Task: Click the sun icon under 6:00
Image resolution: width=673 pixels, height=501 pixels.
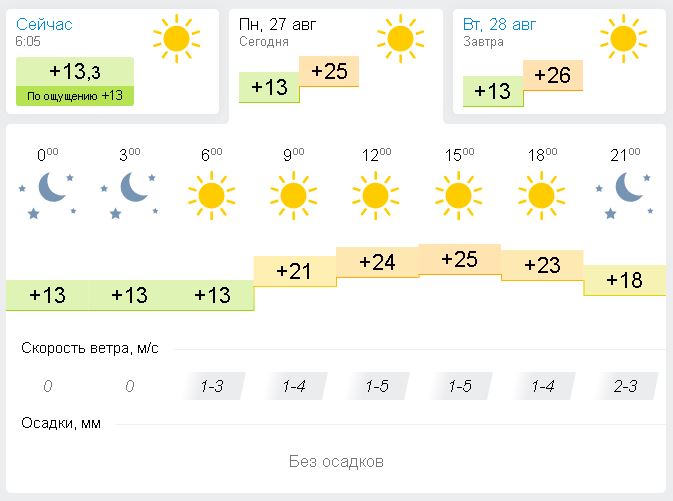Action: click(211, 194)
